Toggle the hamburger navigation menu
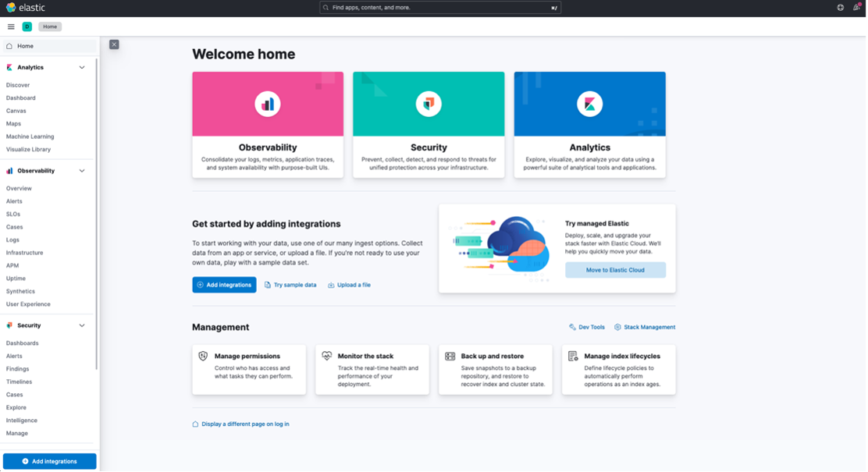The height and width of the screenshot is (472, 868). (11, 27)
